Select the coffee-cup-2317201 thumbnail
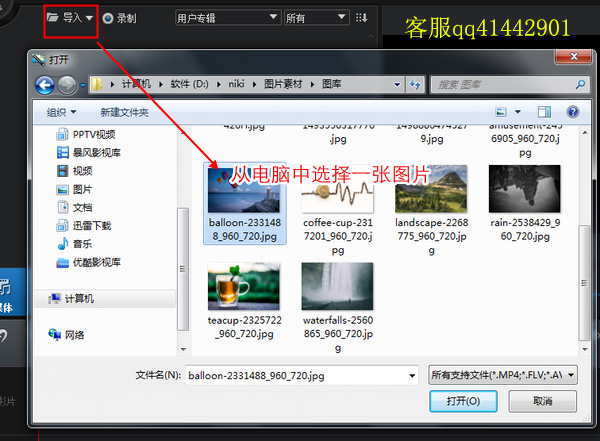Viewport: 600px width, 441px height. click(x=338, y=189)
